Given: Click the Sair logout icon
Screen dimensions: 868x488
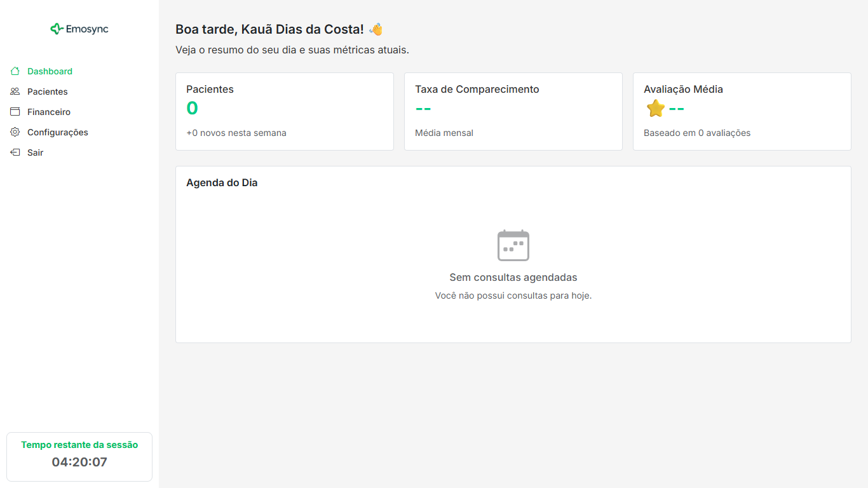Looking at the screenshot, I should point(15,152).
